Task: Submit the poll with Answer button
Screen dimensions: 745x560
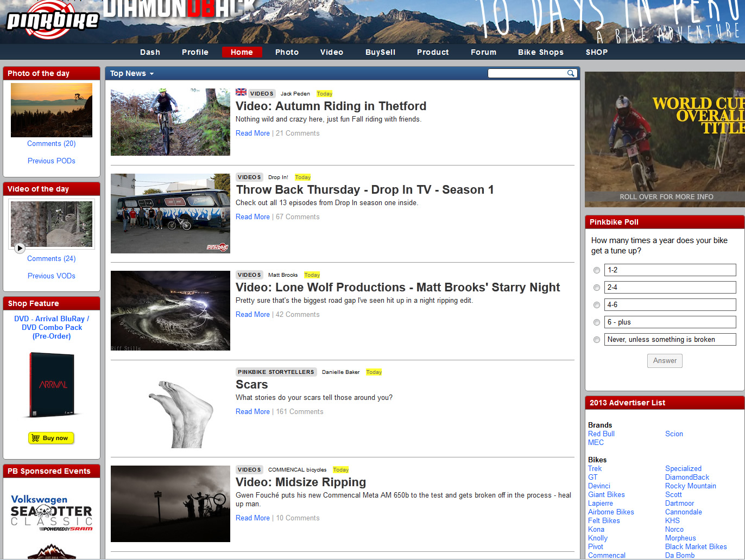Action: [x=665, y=361]
